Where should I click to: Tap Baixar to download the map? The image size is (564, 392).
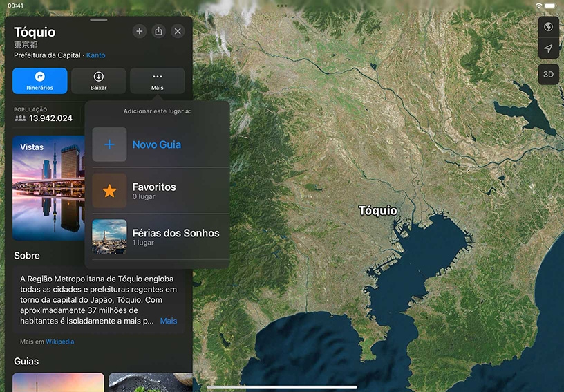[99, 81]
